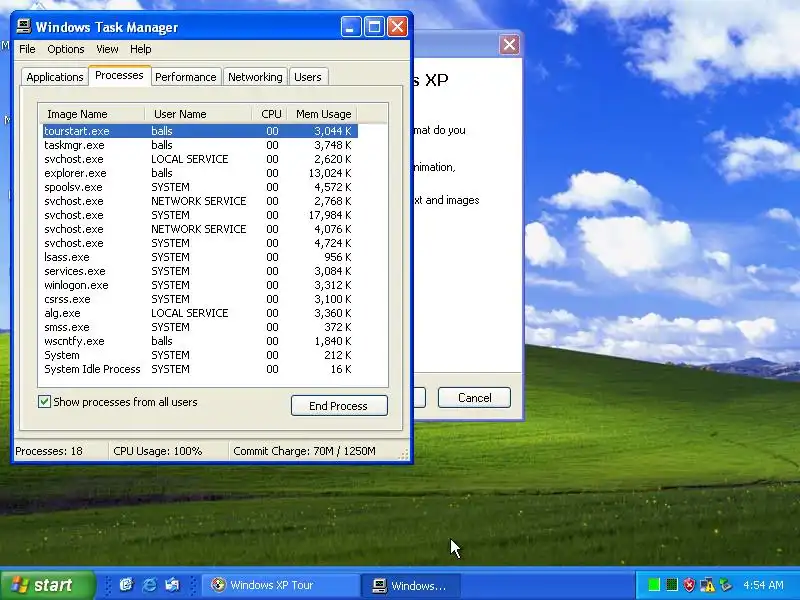Select the spoolsv.exe process

[x=200, y=187]
